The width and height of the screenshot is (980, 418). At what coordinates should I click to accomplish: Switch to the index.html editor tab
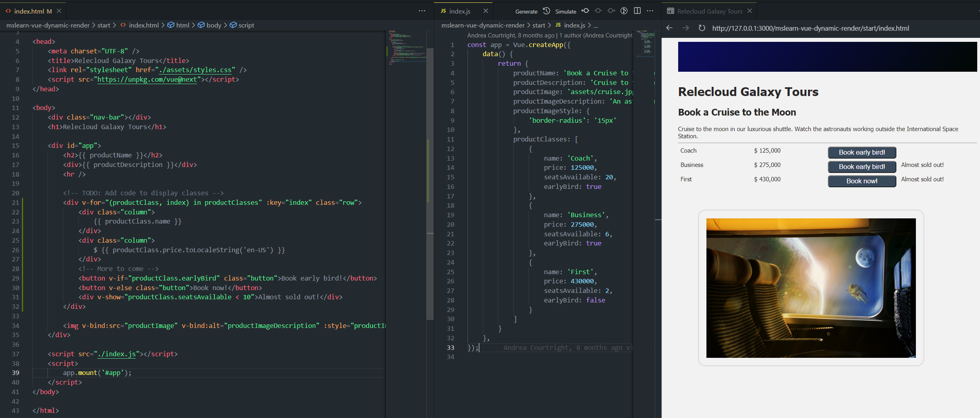point(33,11)
